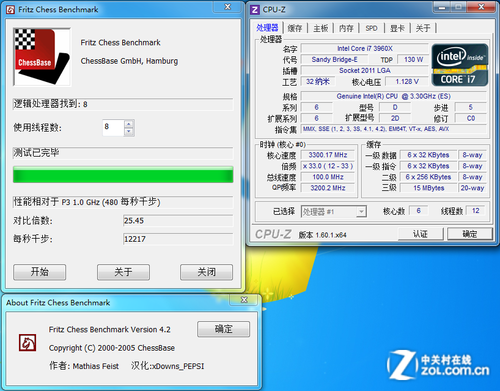
Task: Click the L3 cache value 15 MBytes
Action: tap(428, 188)
